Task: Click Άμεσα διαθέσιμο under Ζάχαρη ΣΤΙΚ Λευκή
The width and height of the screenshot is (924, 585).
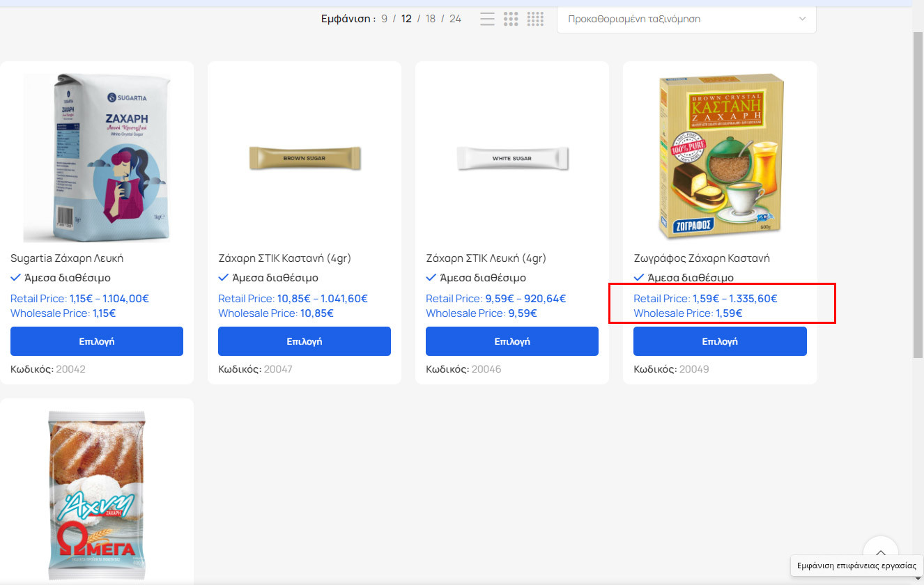Action: 482,278
